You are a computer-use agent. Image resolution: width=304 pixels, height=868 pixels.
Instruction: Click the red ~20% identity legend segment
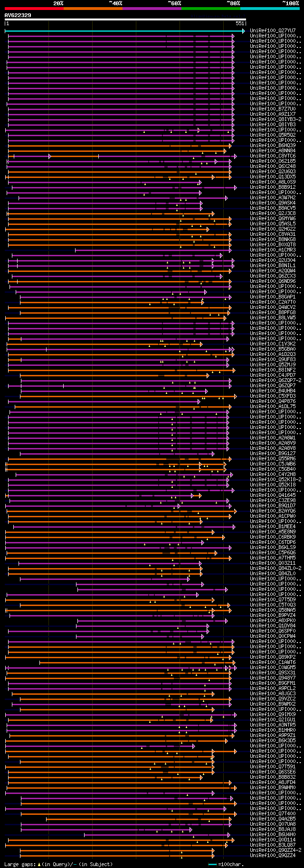[34, 8]
